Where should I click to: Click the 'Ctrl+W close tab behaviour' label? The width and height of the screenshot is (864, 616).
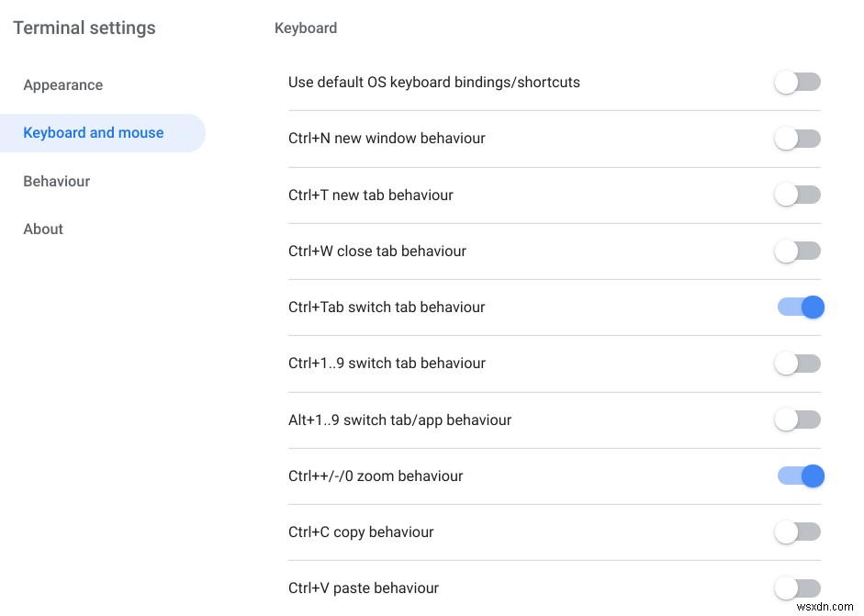(376, 252)
